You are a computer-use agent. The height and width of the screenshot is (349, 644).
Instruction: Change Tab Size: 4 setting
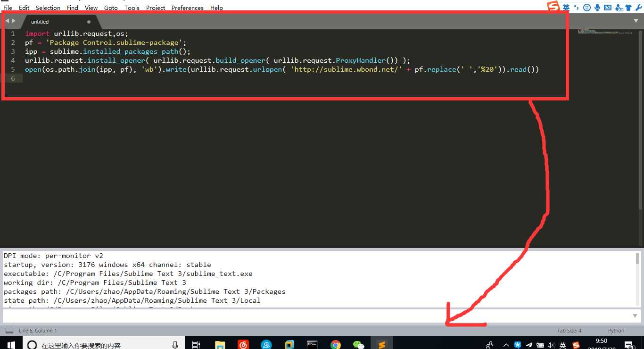[x=569, y=331]
